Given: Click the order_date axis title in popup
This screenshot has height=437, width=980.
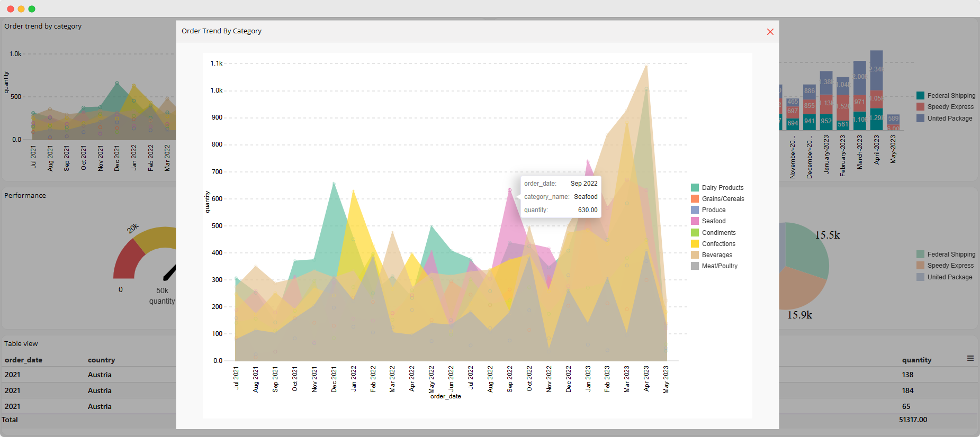Looking at the screenshot, I should tap(446, 396).
